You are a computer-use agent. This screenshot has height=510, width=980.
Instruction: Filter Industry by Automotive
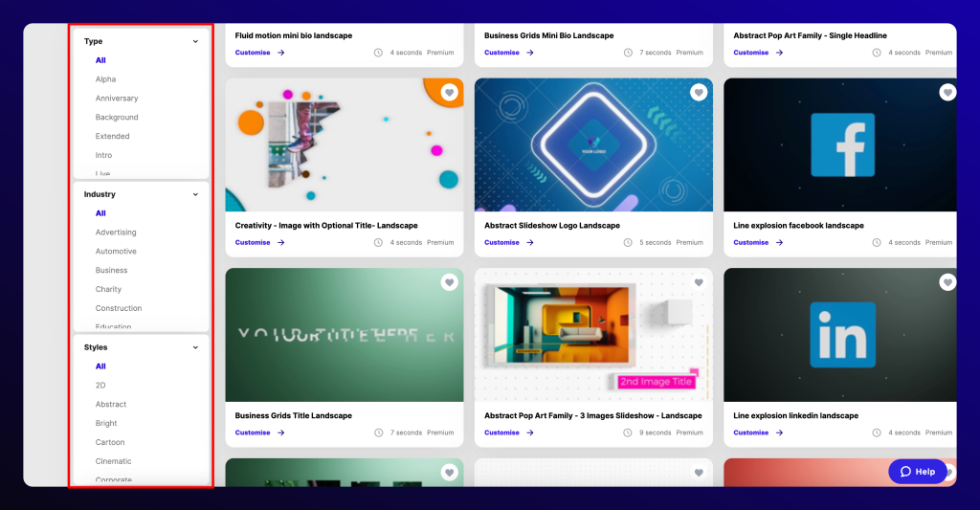point(116,252)
